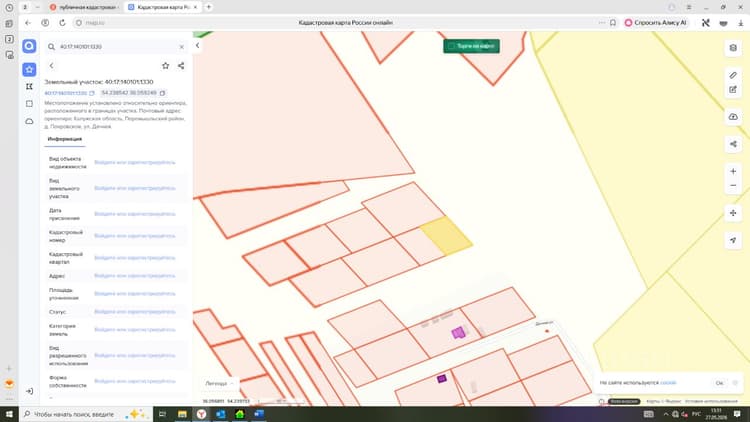Viewport: 750px width, 422px height.
Task: Toggle the green 'Торги на карте' checkbox
Action: point(451,46)
